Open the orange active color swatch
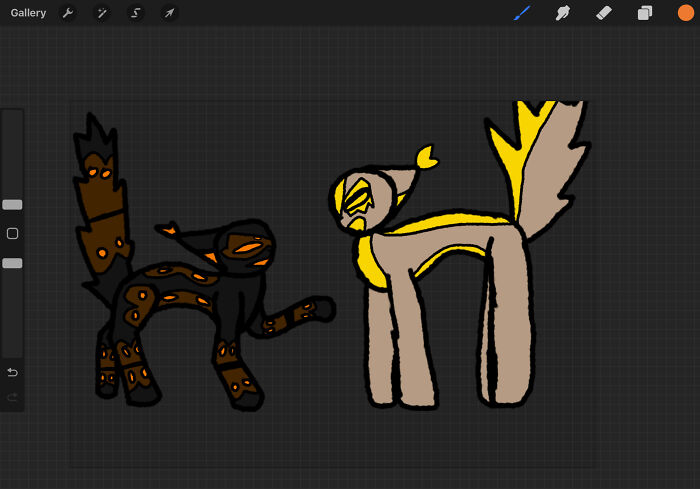Viewport: 700px width, 489px height. tap(685, 13)
